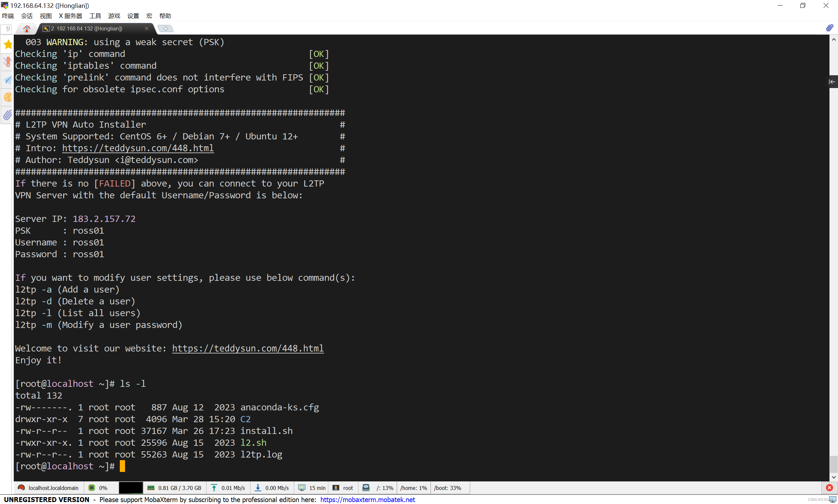Click the yellow star Sessions sidebar icon
Screen dimensions: 838x504
point(8,44)
